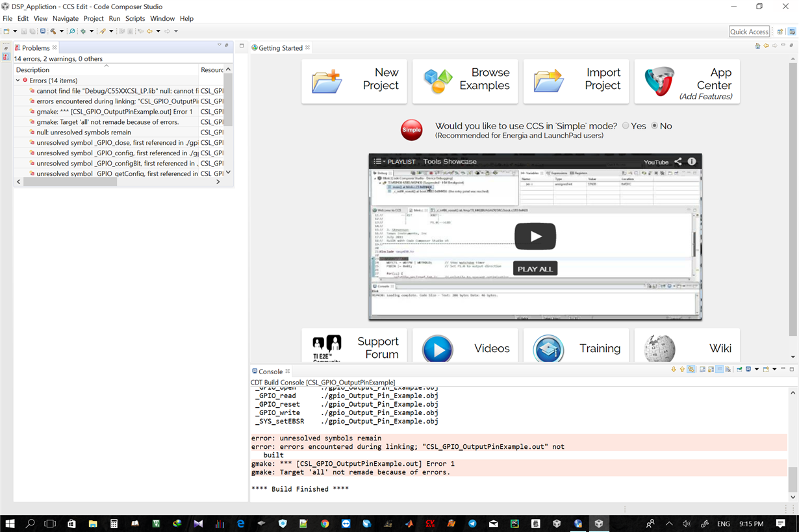Viewport: 799px width, 532px height.
Task: Click console Clear Console icon
Action: pyautogui.click(x=728, y=370)
